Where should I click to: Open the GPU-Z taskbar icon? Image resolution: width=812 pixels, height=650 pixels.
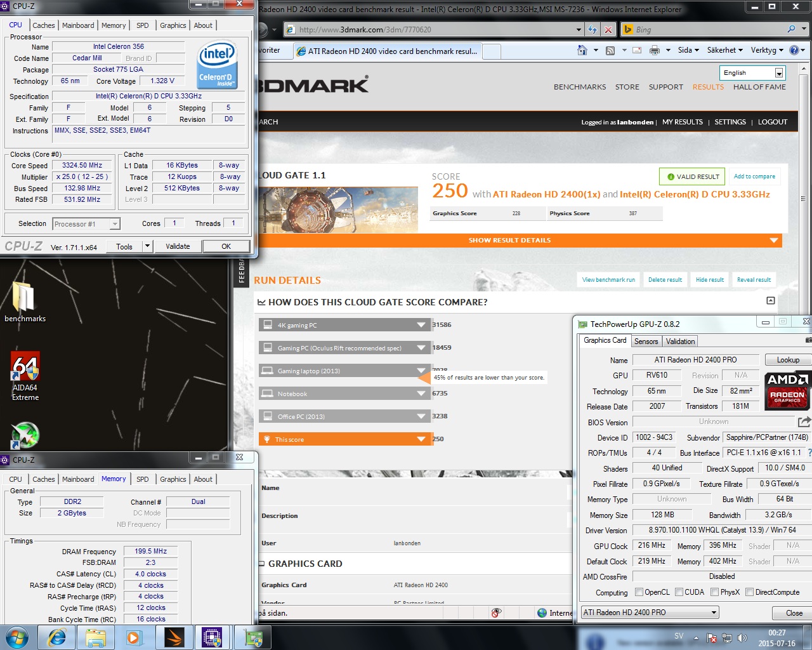(x=253, y=637)
